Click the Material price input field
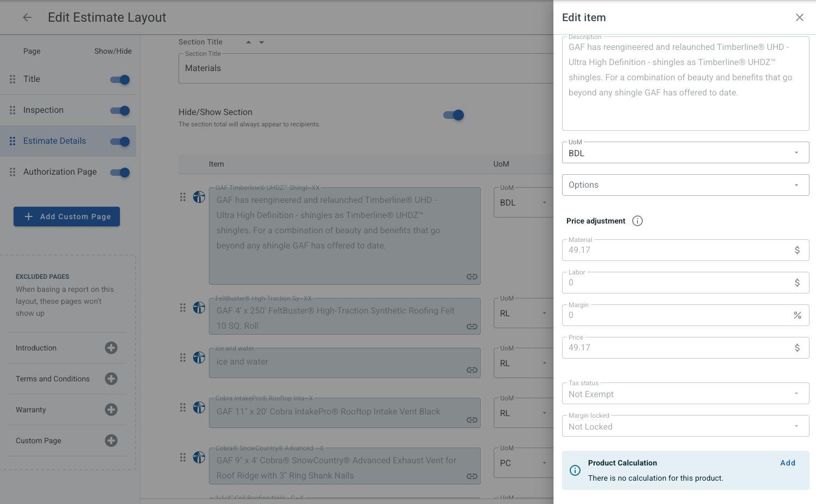This screenshot has height=504, width=816. pos(678,250)
